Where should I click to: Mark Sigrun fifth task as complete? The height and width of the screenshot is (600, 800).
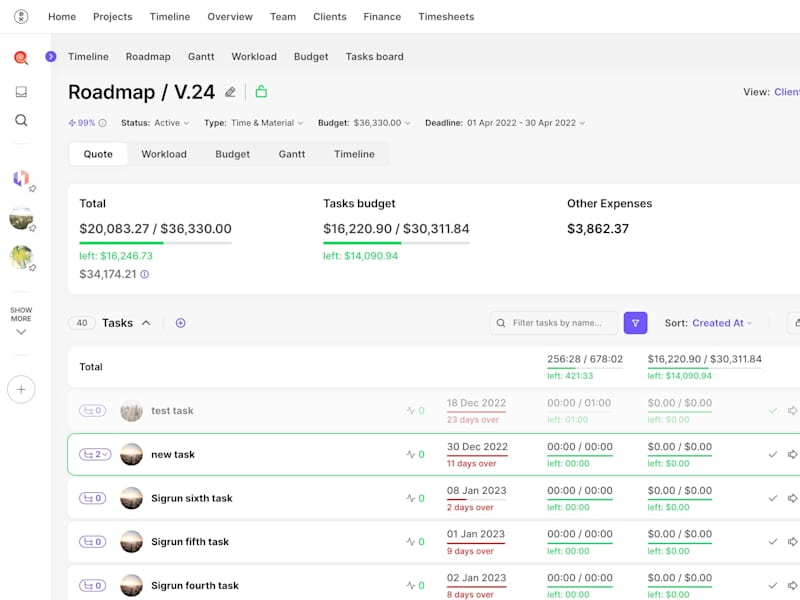tap(773, 542)
